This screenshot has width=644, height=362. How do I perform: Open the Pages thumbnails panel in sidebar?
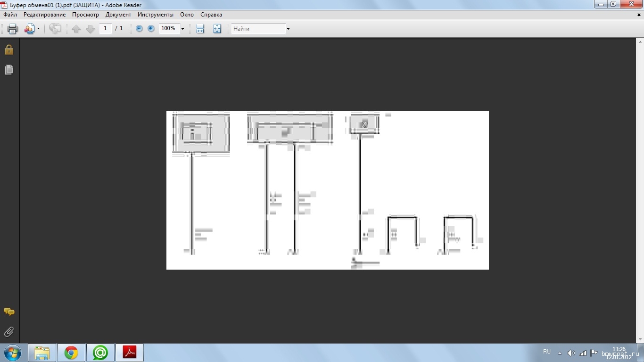click(9, 70)
